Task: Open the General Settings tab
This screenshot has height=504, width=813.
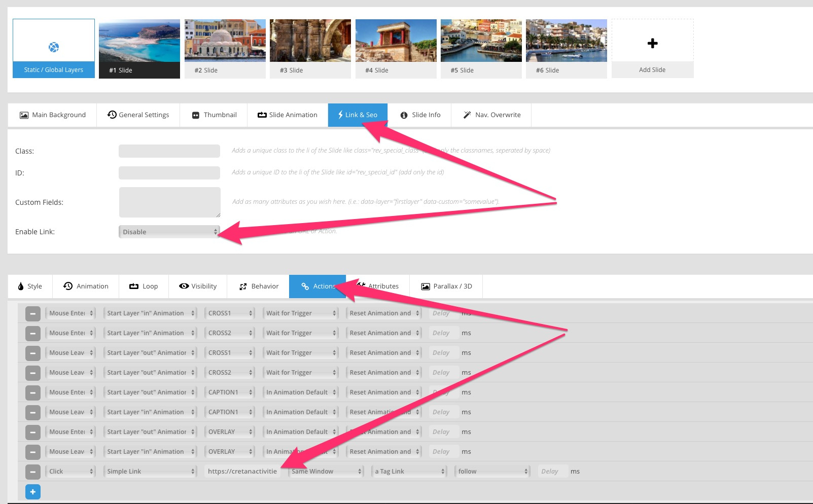Action: pos(138,115)
